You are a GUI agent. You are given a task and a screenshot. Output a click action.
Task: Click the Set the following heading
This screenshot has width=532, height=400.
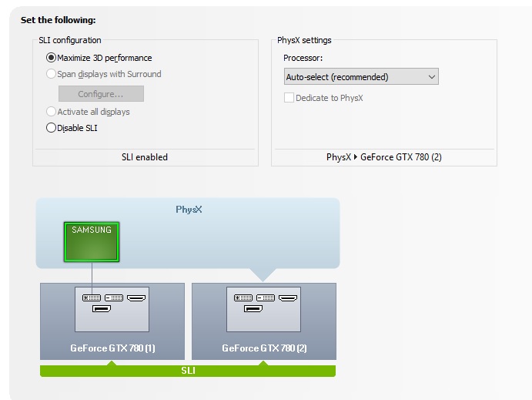pyautogui.click(x=58, y=20)
